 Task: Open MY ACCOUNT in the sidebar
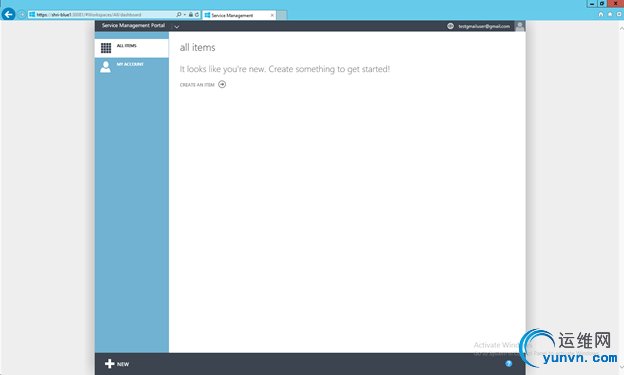point(132,66)
